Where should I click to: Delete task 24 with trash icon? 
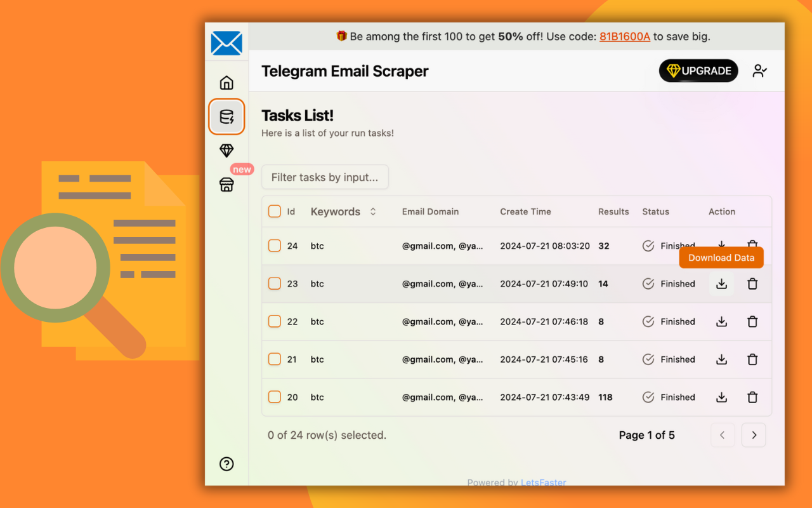pyautogui.click(x=752, y=245)
